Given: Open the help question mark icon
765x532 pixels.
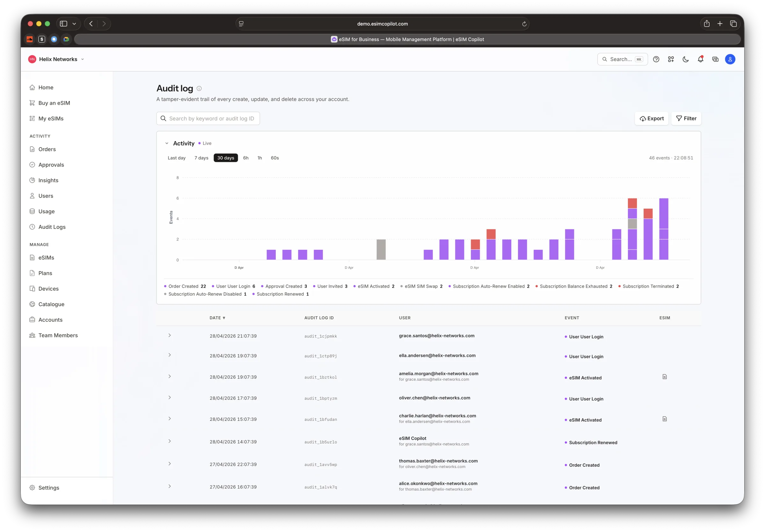Looking at the screenshot, I should tap(656, 59).
